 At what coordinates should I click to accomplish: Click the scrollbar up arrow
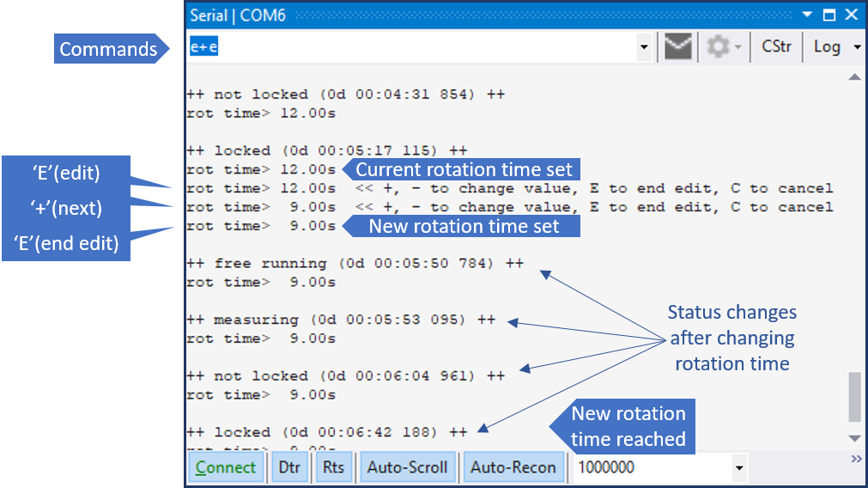pyautogui.click(x=855, y=77)
